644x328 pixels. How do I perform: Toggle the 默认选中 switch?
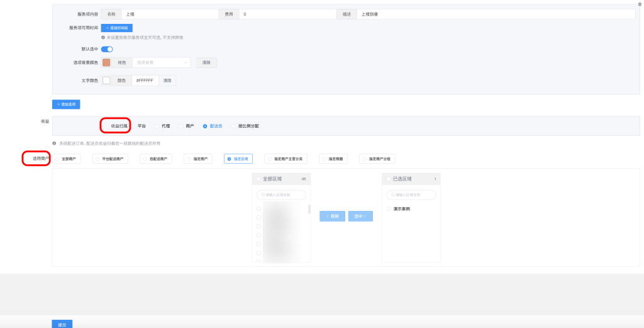(107, 49)
